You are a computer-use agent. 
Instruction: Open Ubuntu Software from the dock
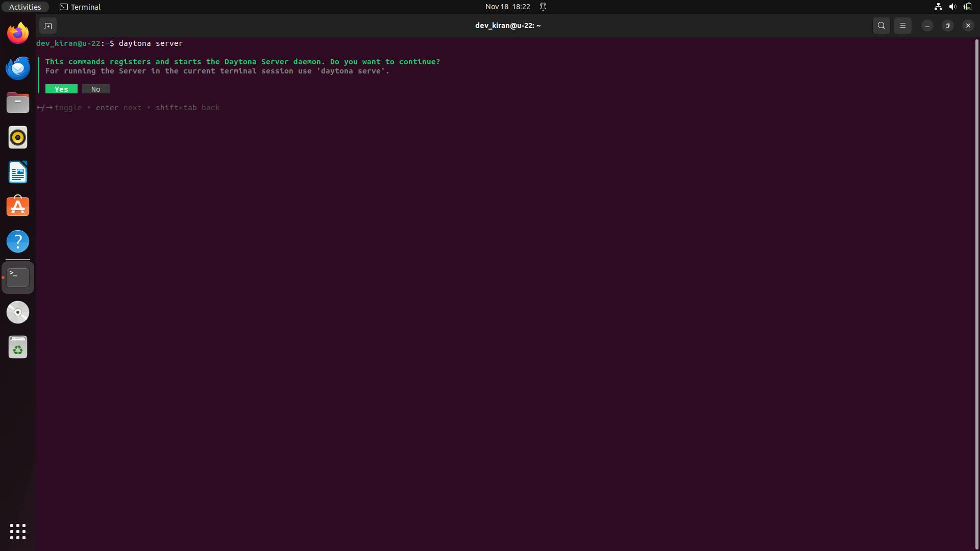coord(18,207)
